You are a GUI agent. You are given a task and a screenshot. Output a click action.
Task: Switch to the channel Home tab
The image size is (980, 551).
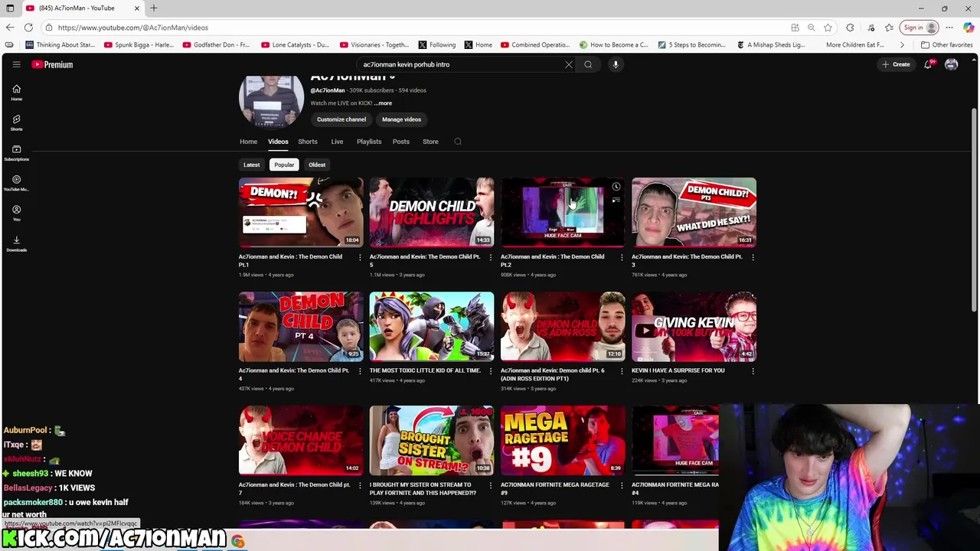pyautogui.click(x=248, y=142)
